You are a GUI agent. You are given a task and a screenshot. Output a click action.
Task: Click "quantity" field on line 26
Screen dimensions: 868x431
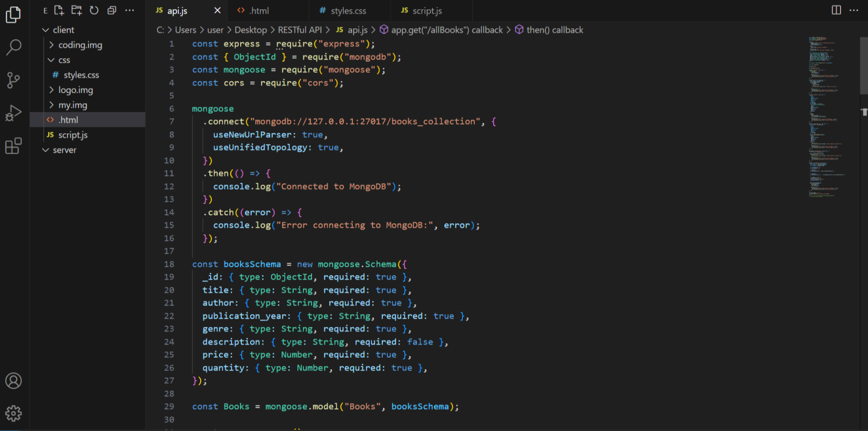(223, 368)
